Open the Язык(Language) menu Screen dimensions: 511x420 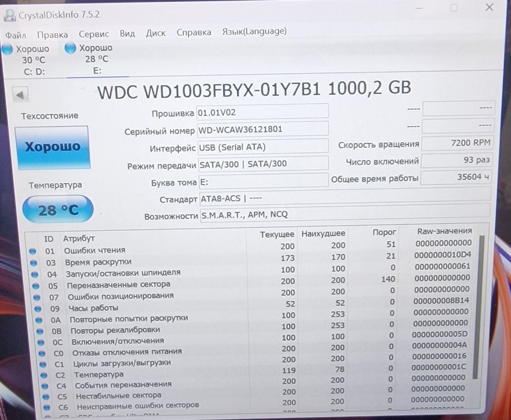(x=254, y=32)
